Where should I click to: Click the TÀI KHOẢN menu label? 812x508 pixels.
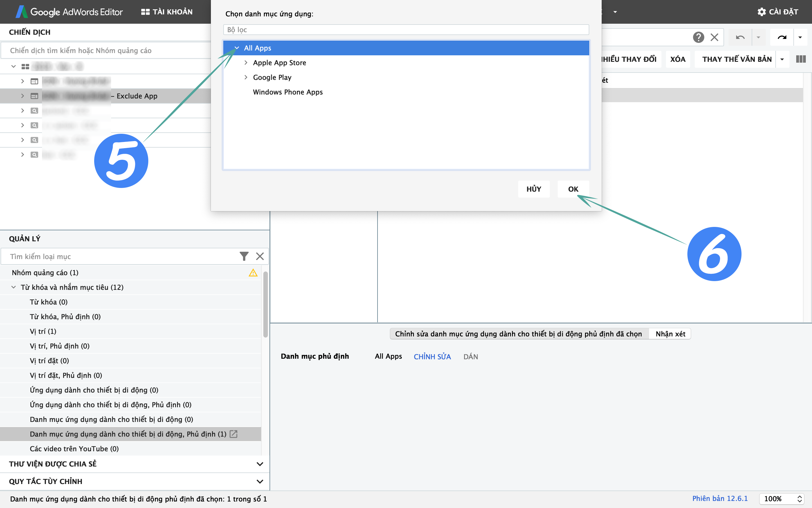pyautogui.click(x=173, y=12)
